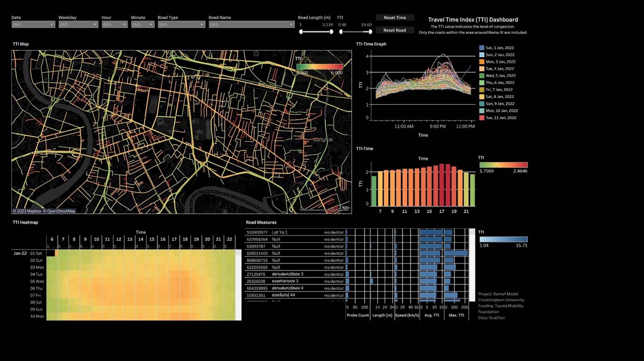
Task: Open the Minute filter dropdown
Action: pos(142,25)
